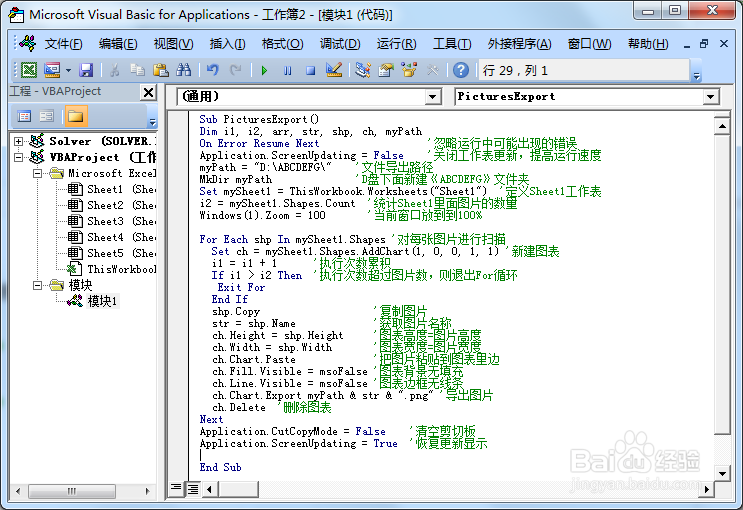The height and width of the screenshot is (510, 743).
Task: Open the 工具(T) menu
Action: [x=452, y=44]
